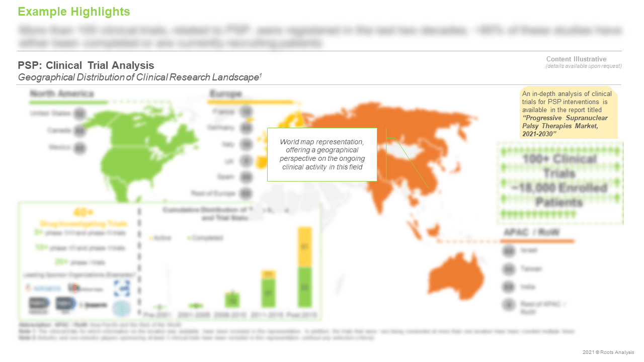Click the grey circle beside Canada
644x362 pixels.
coord(79,131)
